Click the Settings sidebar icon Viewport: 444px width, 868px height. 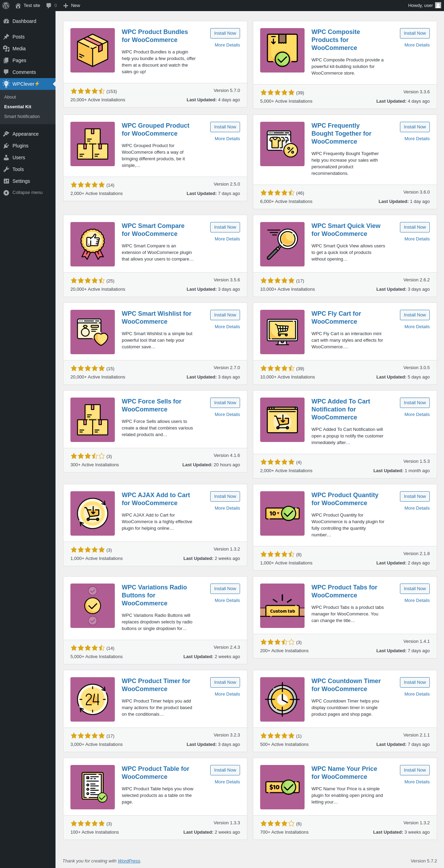coord(6,181)
